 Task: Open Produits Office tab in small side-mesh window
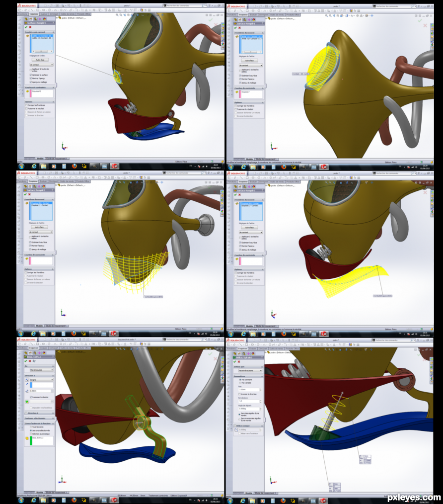[83, 14]
